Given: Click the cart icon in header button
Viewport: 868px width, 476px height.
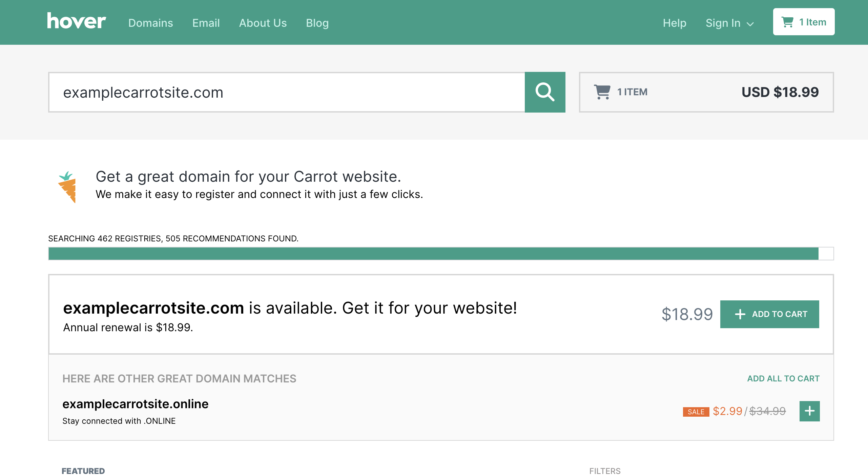Looking at the screenshot, I should coord(787,22).
